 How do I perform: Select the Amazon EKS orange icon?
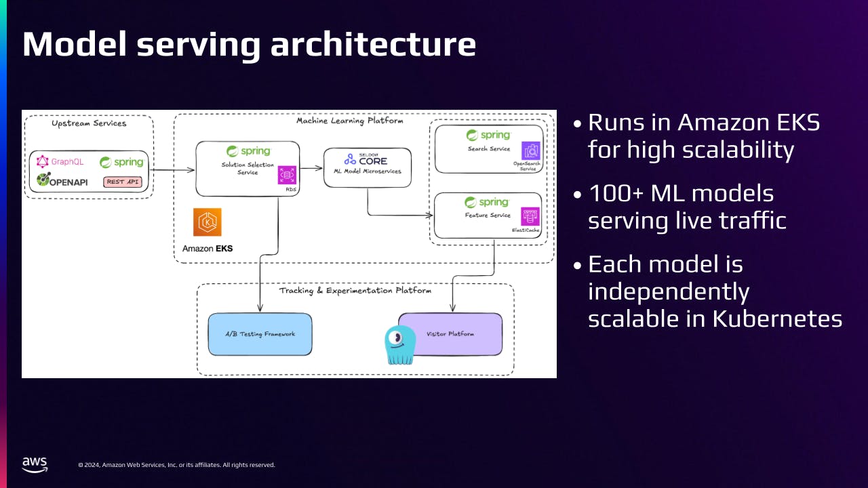[207, 222]
